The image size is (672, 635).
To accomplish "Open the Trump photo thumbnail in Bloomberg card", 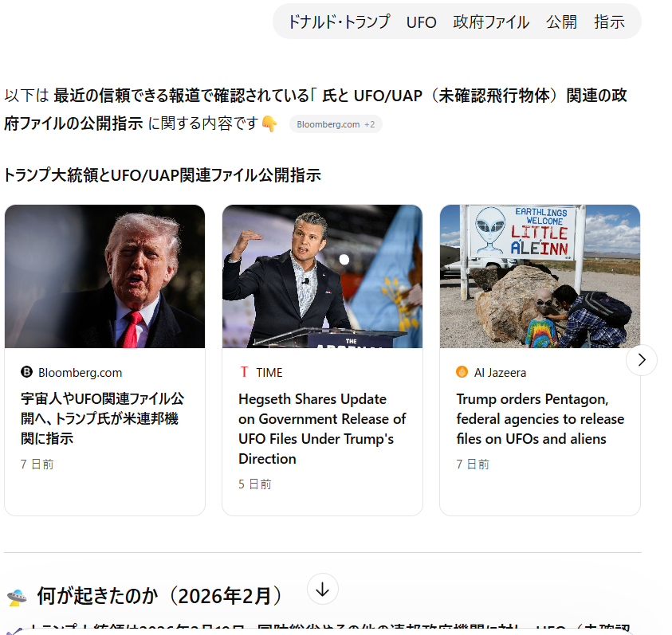I will (x=104, y=276).
